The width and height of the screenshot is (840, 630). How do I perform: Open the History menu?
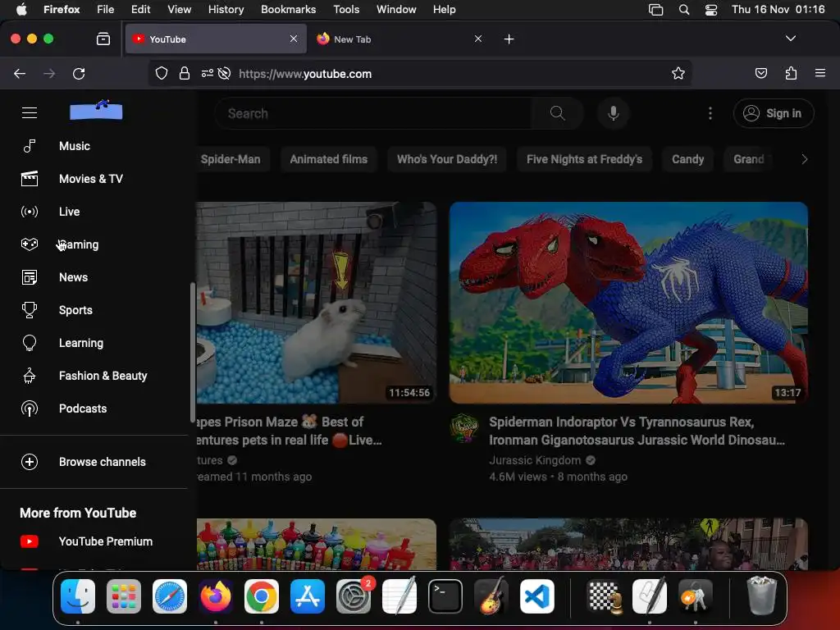point(226,10)
